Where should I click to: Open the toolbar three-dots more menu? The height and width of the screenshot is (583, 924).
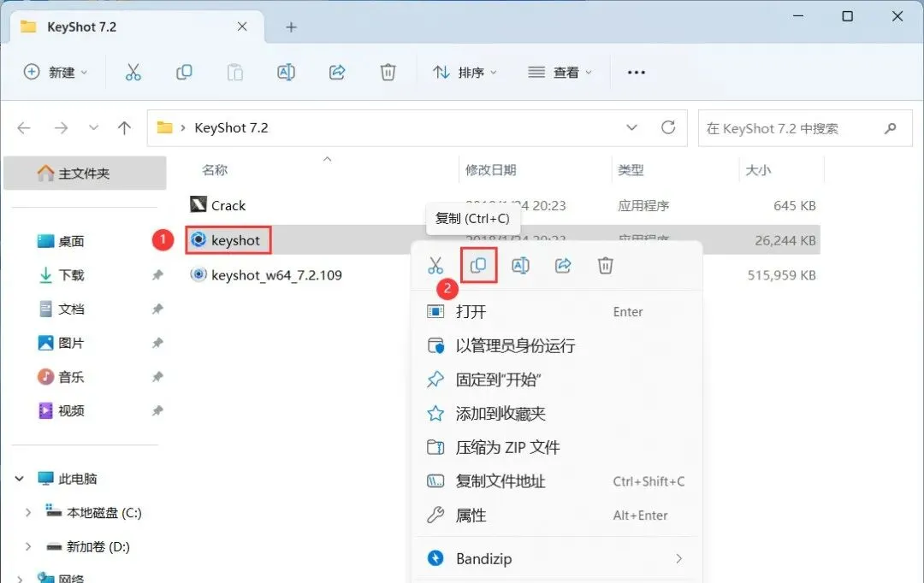[637, 73]
